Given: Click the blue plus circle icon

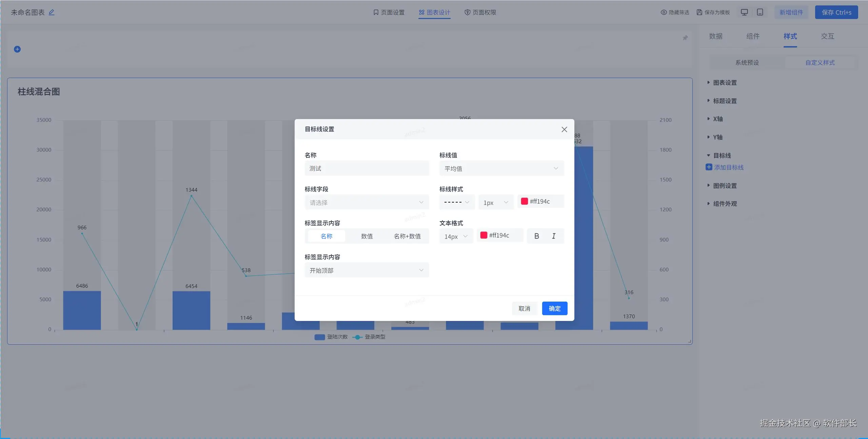Looking at the screenshot, I should (x=17, y=49).
